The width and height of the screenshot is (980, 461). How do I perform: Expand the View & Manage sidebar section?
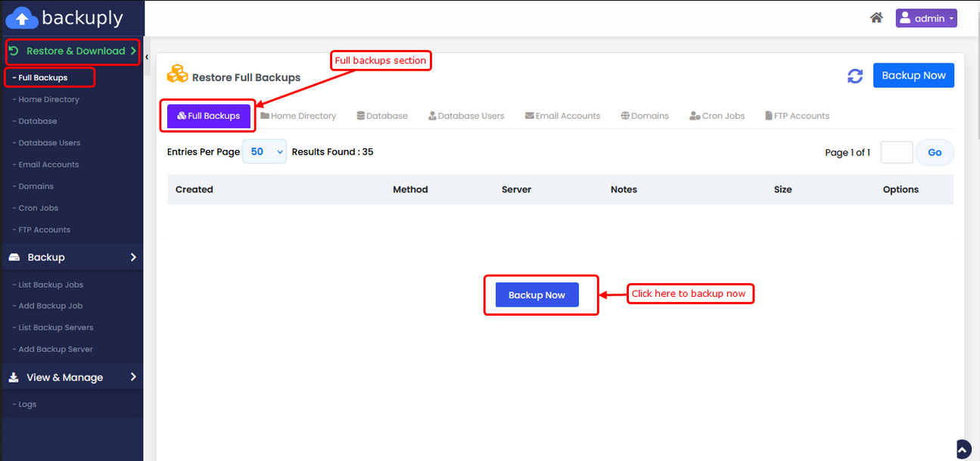click(72, 377)
